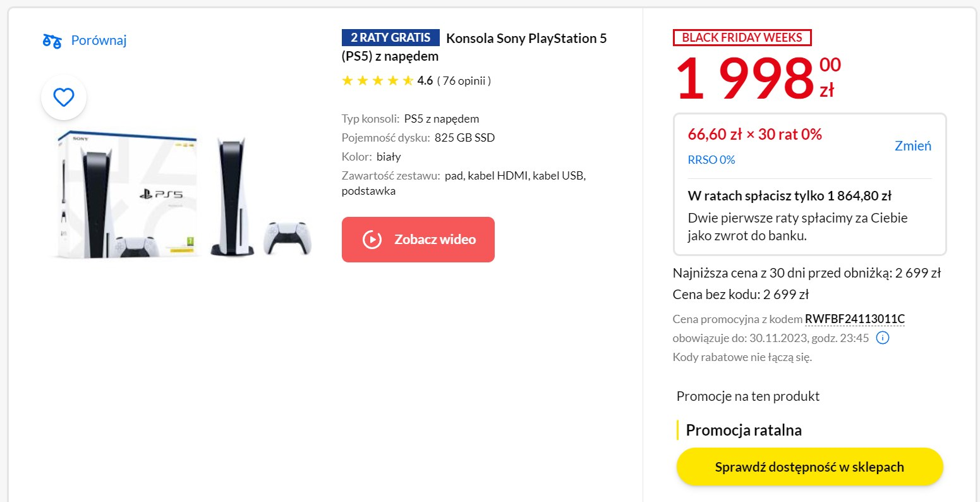The width and height of the screenshot is (980, 502).
Task: Click the Konsola Sony PlayStation 5 title
Action: (x=526, y=38)
